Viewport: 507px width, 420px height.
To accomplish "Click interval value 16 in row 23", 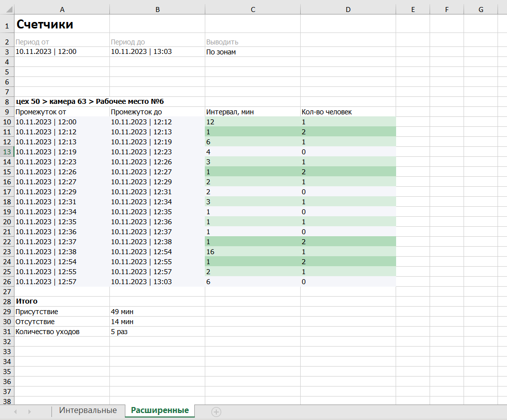I will click(253, 252).
